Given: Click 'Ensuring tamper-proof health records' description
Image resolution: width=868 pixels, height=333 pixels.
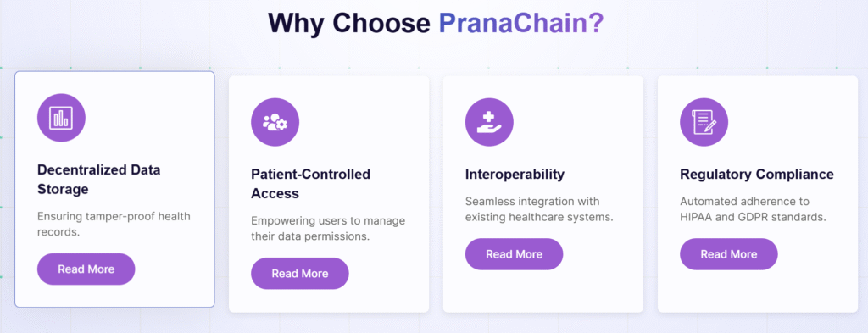Looking at the screenshot, I should click(x=114, y=224).
